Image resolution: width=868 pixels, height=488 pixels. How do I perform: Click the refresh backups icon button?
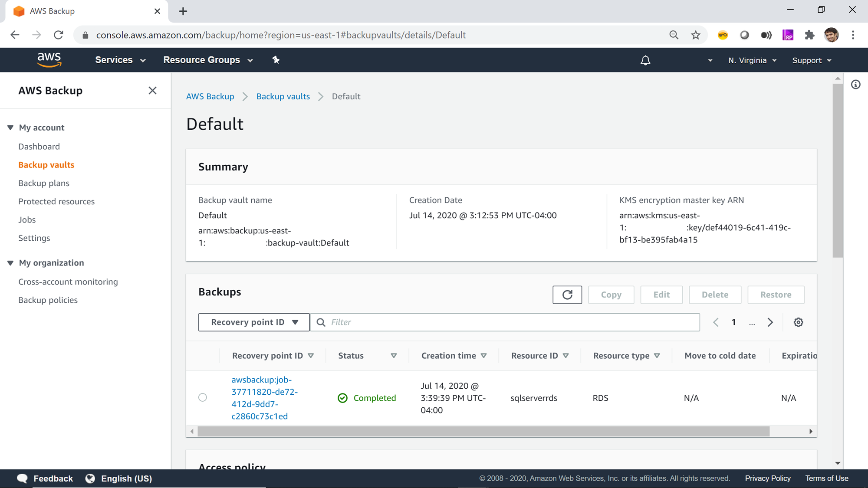567,295
